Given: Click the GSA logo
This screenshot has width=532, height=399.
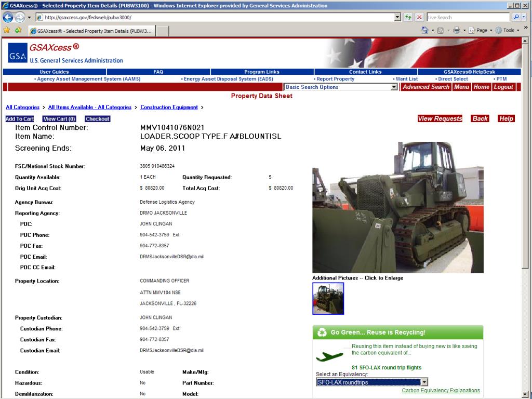Looking at the screenshot, I should click(x=18, y=53).
